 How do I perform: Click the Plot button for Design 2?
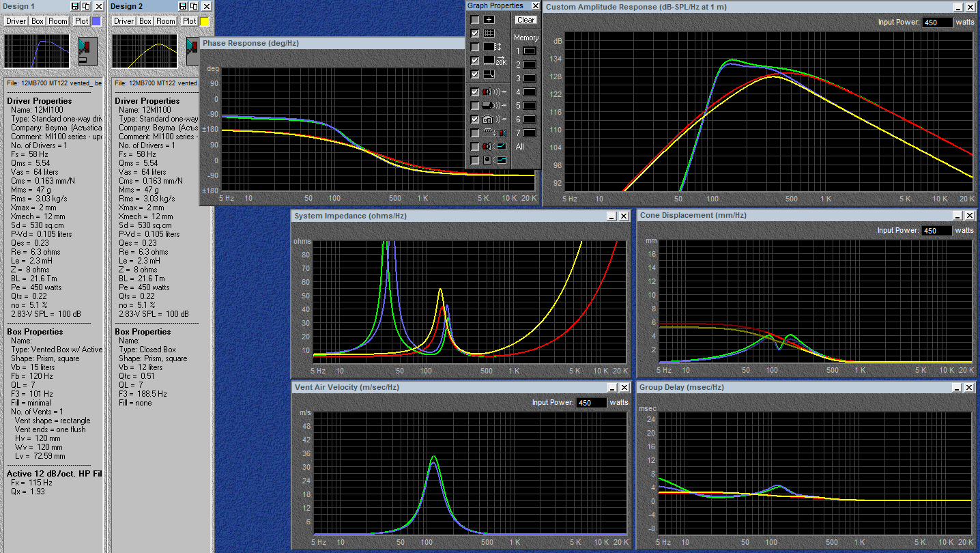point(190,21)
